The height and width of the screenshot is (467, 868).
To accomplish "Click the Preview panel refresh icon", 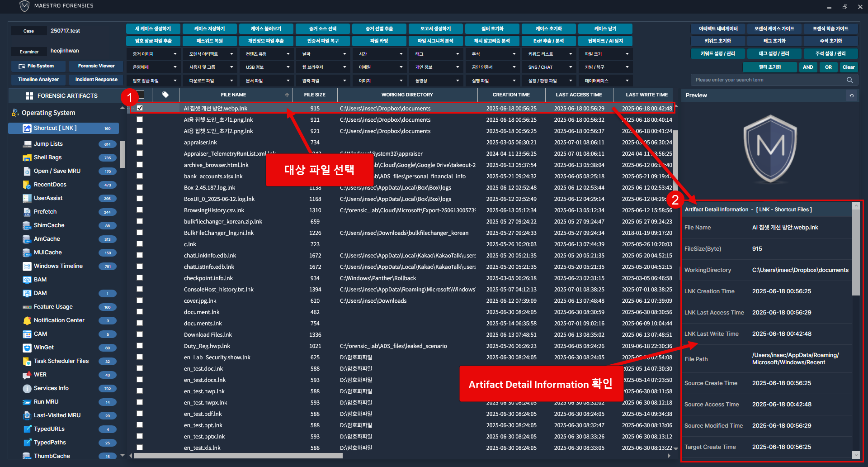I will pyautogui.click(x=852, y=95).
